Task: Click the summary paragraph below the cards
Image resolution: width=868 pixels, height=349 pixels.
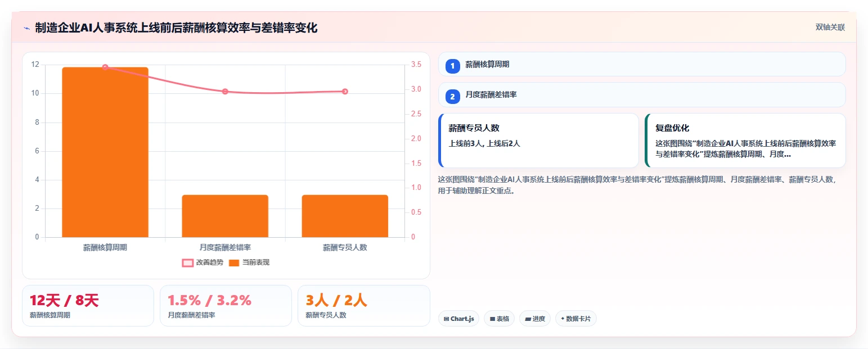Action: click(637, 185)
